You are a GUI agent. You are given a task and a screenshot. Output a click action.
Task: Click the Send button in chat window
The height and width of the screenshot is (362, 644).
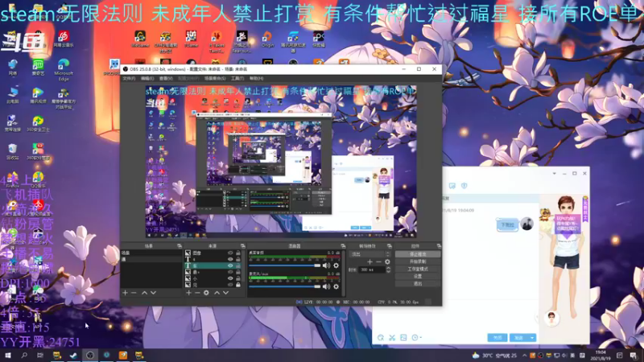pyautogui.click(x=519, y=338)
